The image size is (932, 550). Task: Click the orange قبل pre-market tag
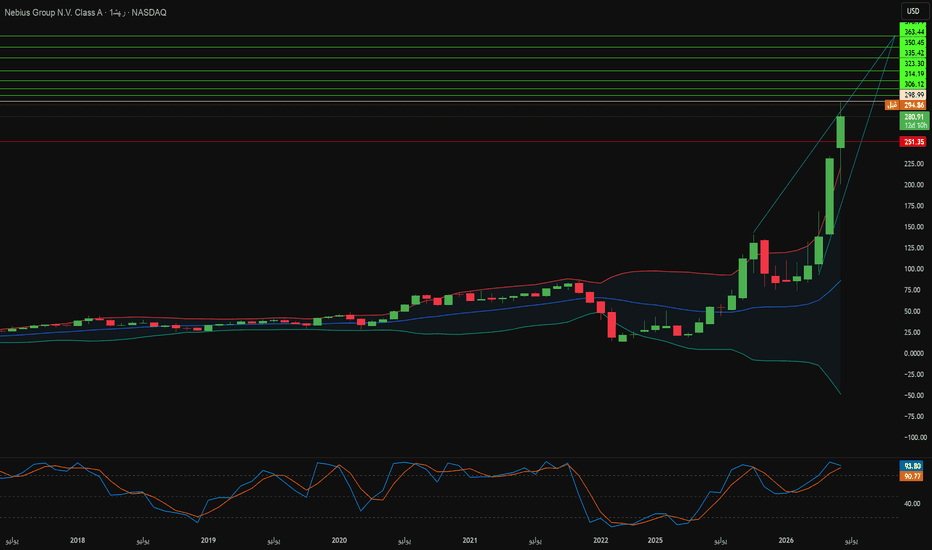892,105
